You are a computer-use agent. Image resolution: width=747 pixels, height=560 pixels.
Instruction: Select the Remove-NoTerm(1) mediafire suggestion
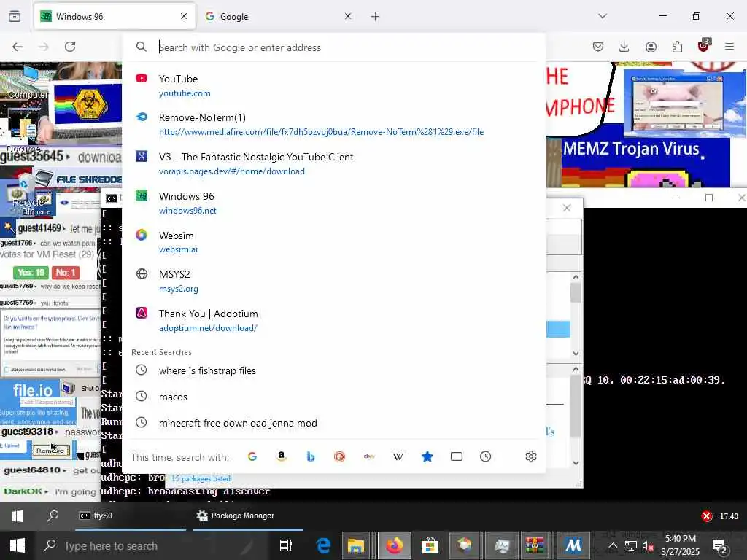pos(333,124)
